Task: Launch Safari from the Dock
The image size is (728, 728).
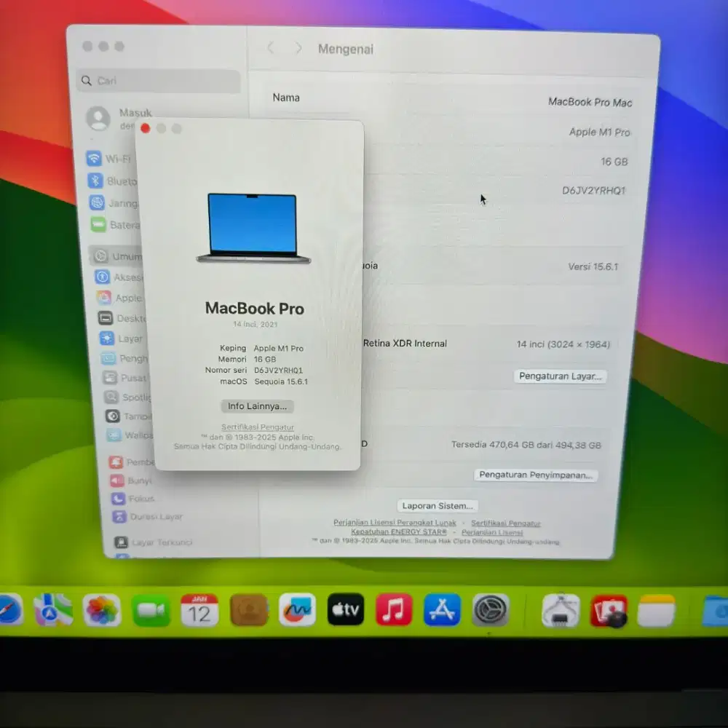Action: tap(7, 610)
